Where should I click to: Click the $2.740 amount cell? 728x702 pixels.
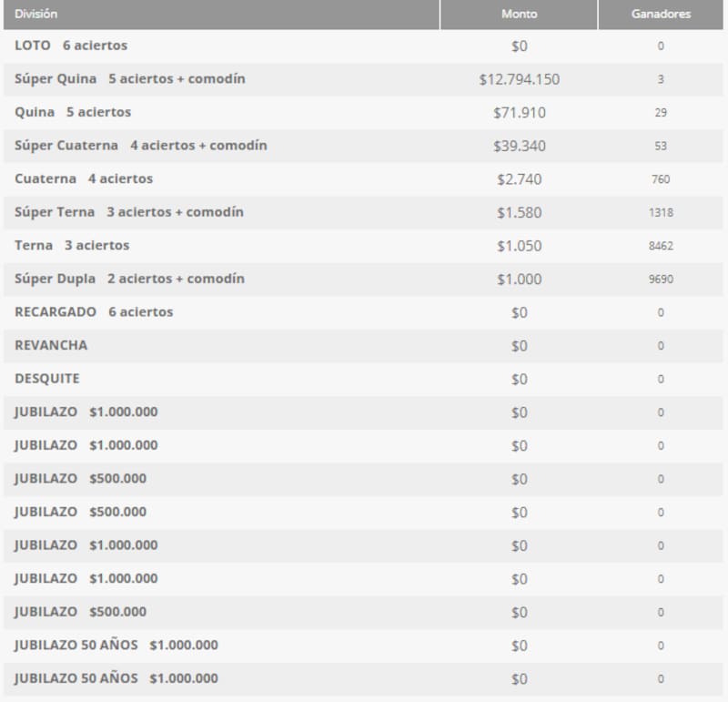pos(519,179)
